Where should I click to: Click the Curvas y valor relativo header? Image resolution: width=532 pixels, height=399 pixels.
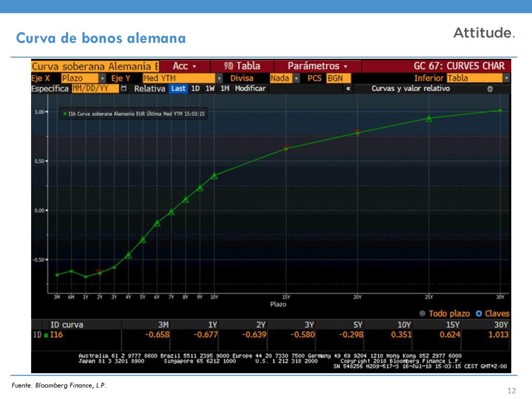click(x=410, y=88)
